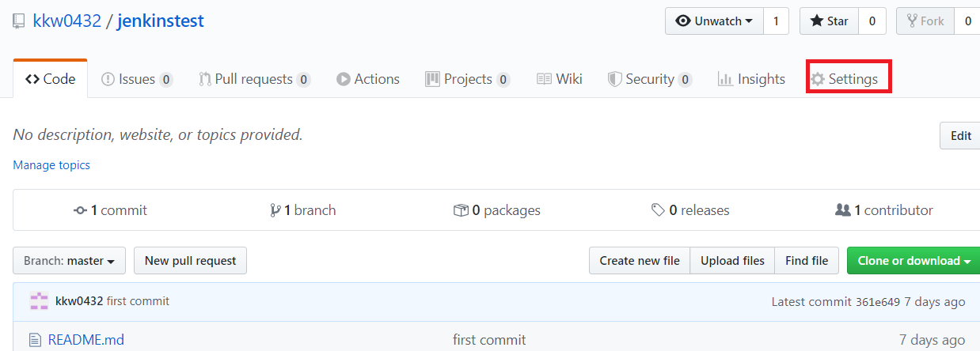
Task: Click the contributors people icon
Action: [842, 210]
